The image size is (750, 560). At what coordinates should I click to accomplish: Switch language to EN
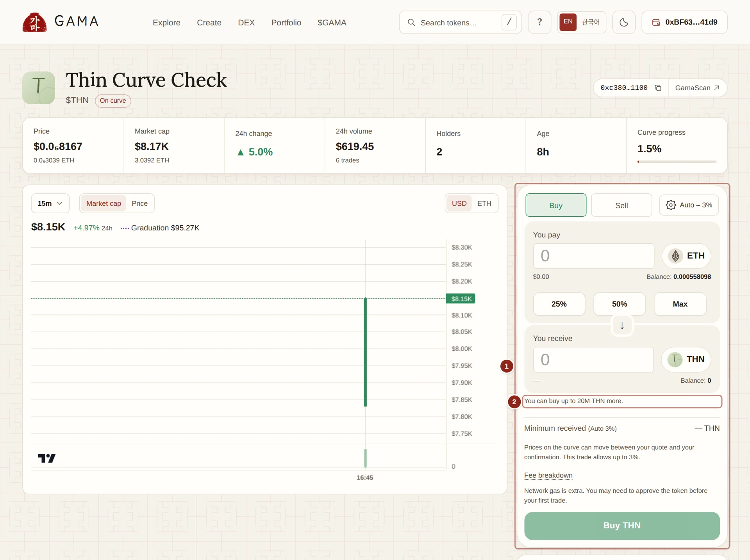tap(568, 22)
